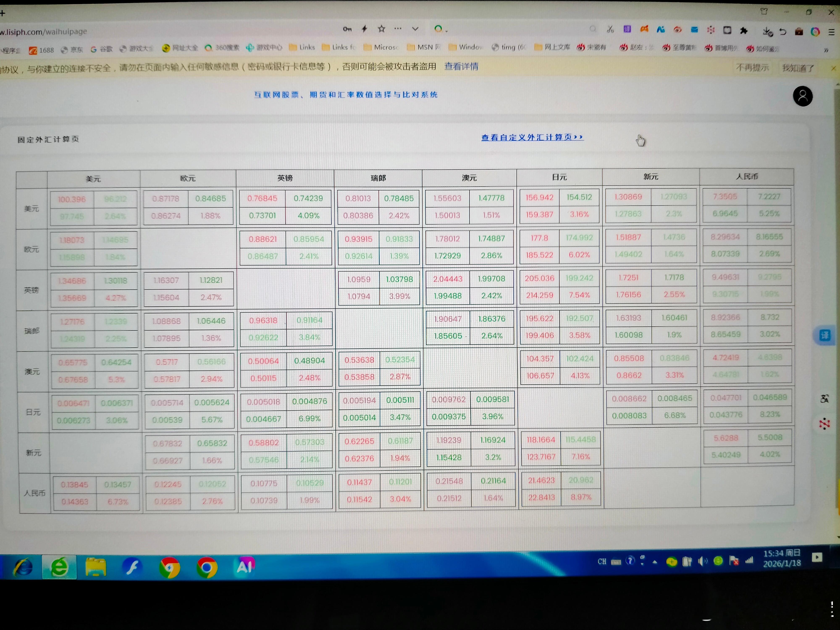Click the undo restore-tab arrow icon
Image resolution: width=840 pixels, height=630 pixels.
click(783, 31)
